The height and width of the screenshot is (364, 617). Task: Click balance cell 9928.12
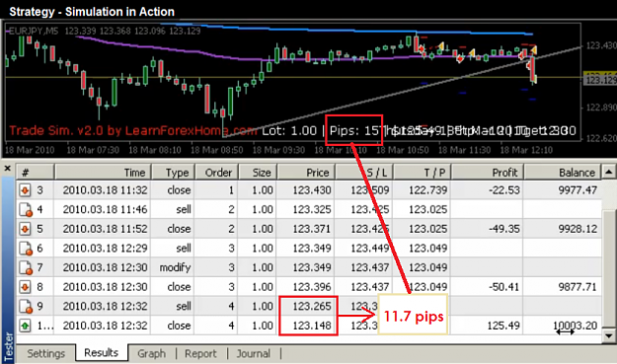[x=578, y=229]
